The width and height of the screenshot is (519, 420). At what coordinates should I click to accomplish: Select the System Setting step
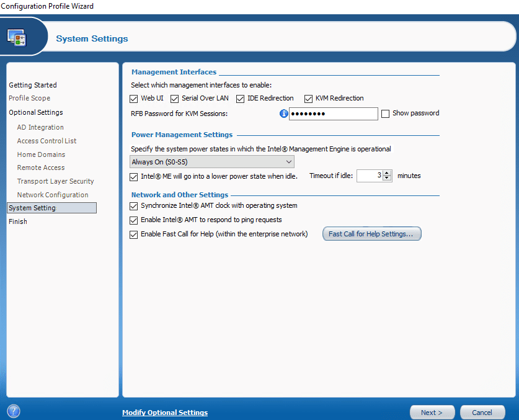(x=51, y=208)
